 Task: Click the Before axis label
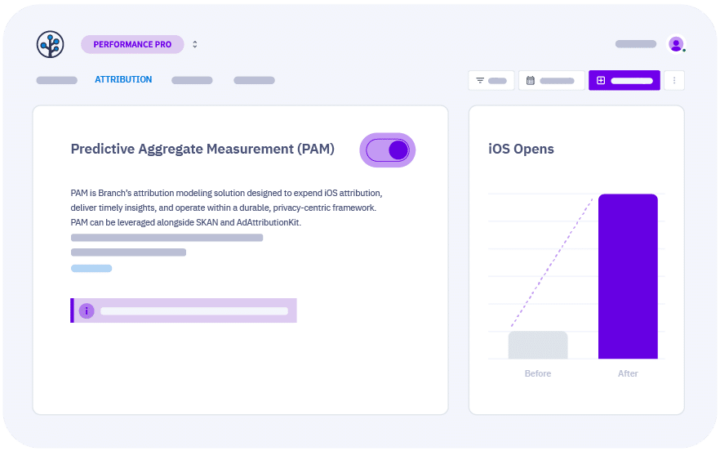(x=538, y=373)
